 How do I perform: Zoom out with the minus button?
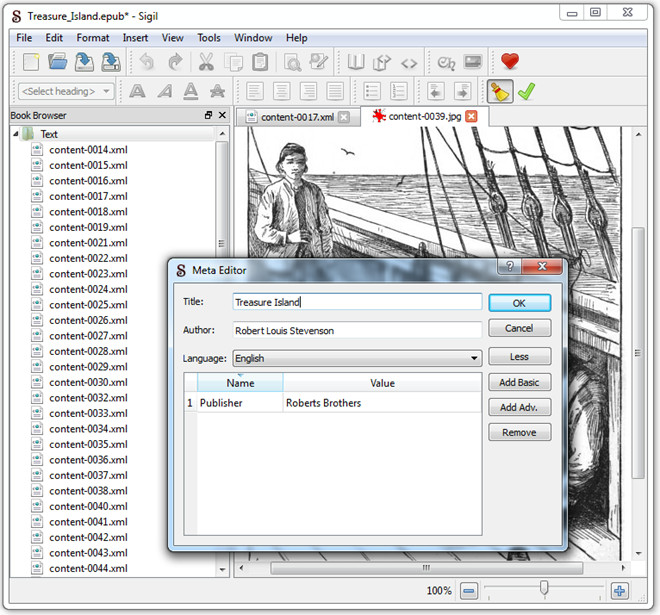[468, 591]
